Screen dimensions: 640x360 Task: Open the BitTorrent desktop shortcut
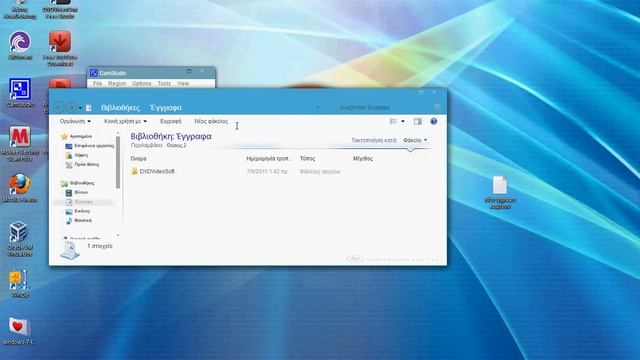point(20,44)
